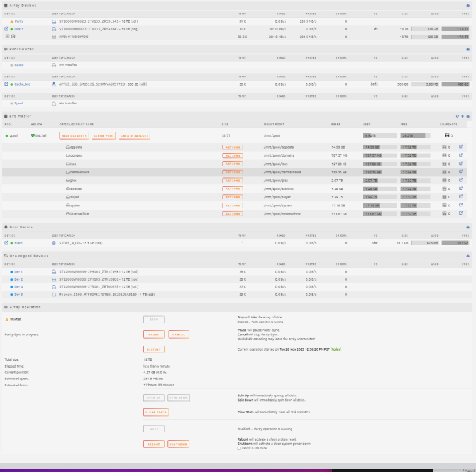The height and width of the screenshot is (472, 476).
Task: Refresh the ZFS Master panel
Action: pos(457,116)
